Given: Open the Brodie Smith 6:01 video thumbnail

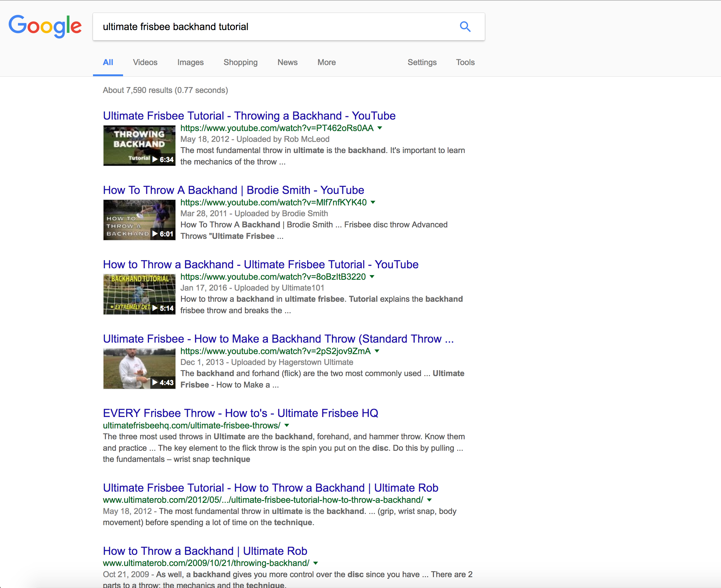Looking at the screenshot, I should click(139, 220).
